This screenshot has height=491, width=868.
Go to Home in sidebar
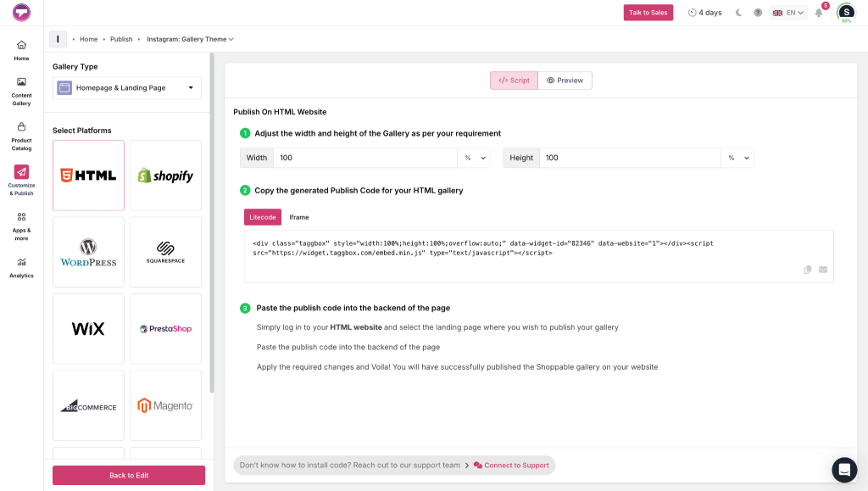pos(21,50)
